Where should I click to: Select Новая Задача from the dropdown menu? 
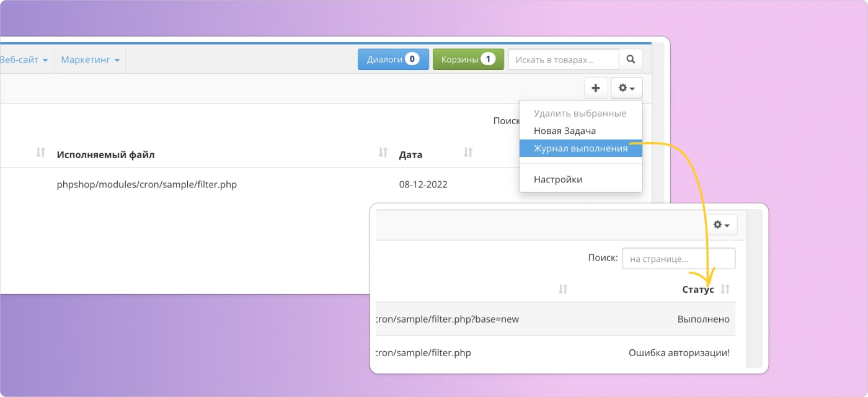(564, 131)
